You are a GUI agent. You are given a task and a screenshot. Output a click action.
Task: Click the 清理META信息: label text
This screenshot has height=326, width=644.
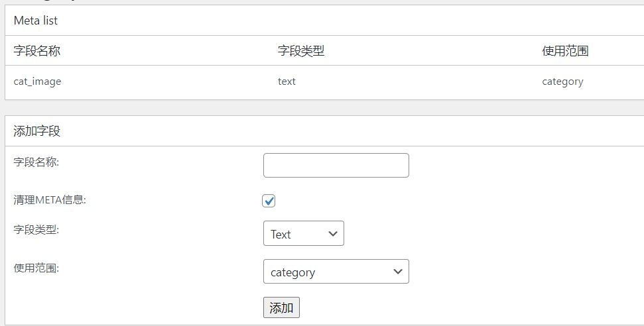(50, 199)
